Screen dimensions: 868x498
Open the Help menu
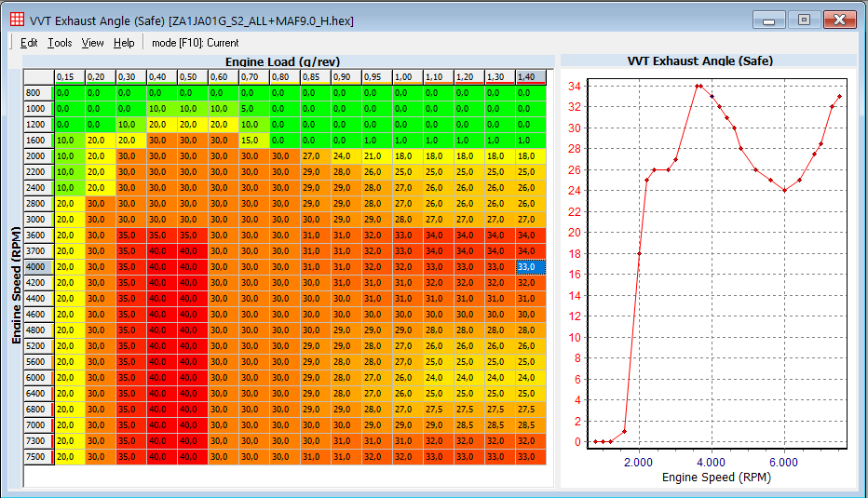124,42
